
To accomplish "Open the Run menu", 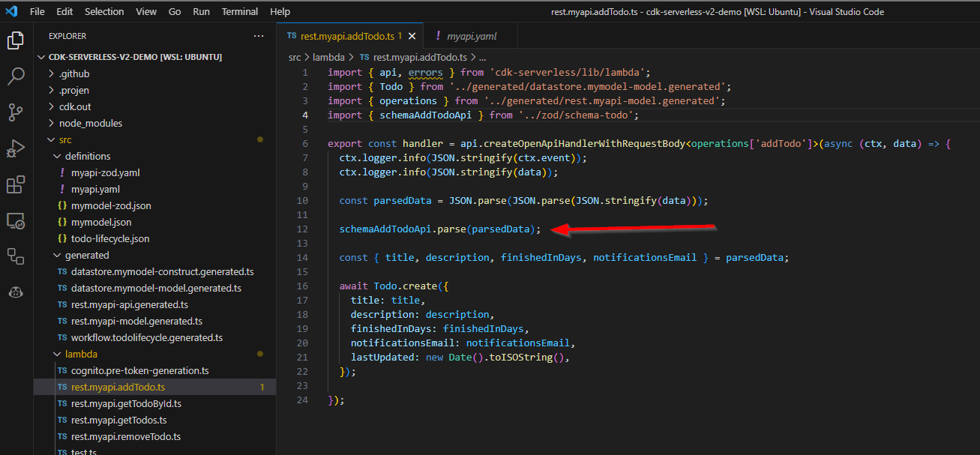I will [202, 11].
